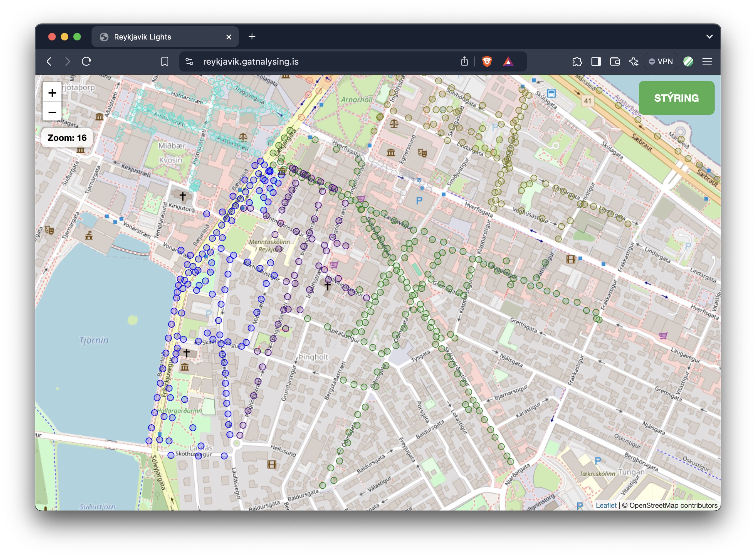
Task: Select the Reykjavik Lights tab
Action: pos(158,37)
